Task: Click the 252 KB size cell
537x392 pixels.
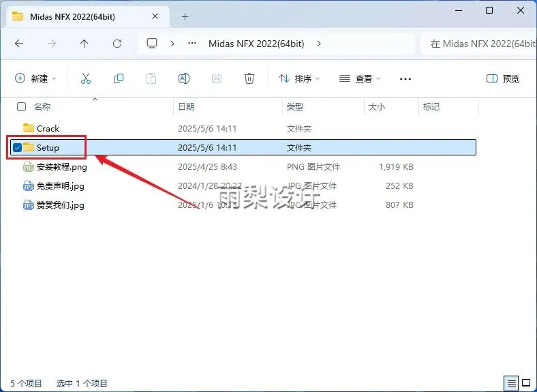Action: tap(399, 186)
